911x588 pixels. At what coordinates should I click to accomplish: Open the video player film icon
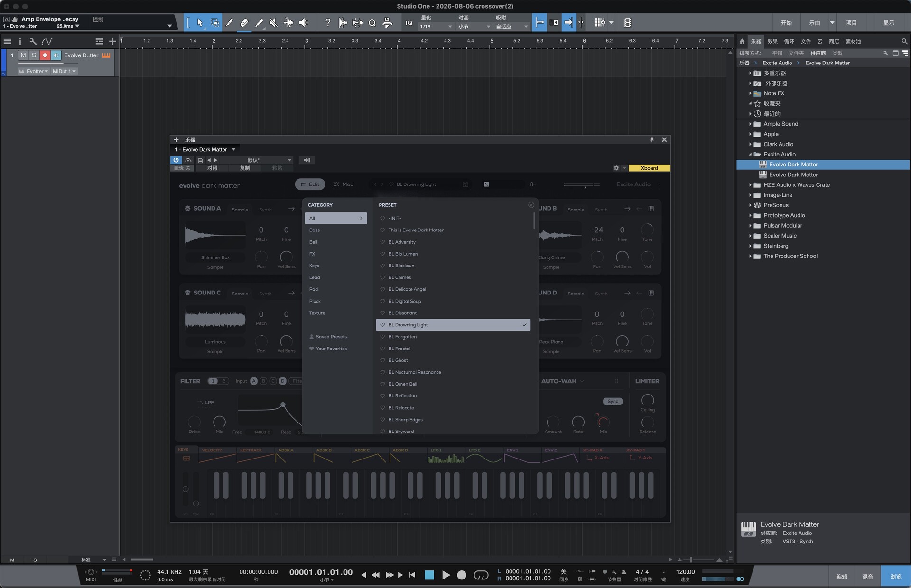click(x=628, y=22)
